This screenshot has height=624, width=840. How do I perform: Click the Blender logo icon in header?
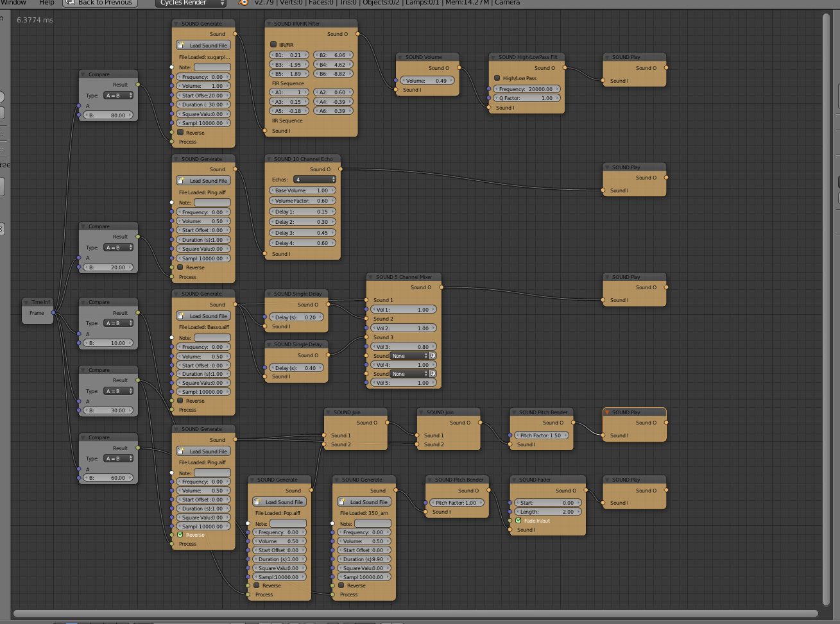coord(244,3)
